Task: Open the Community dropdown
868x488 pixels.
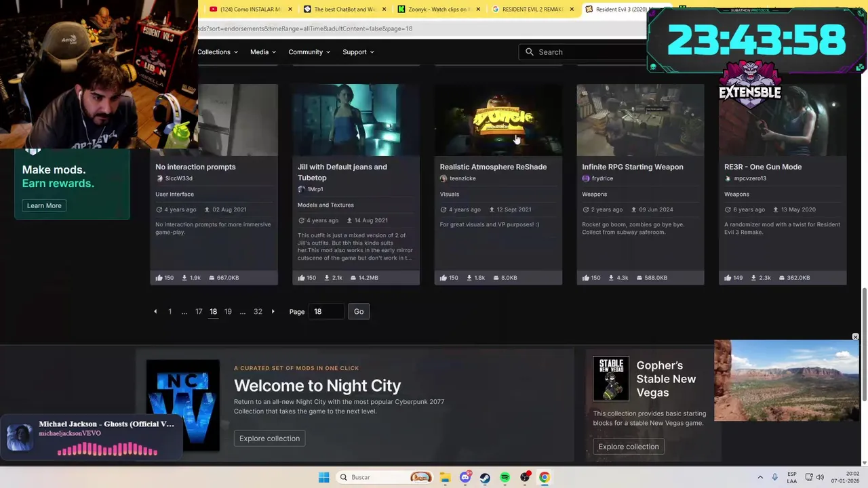Action: pyautogui.click(x=309, y=52)
